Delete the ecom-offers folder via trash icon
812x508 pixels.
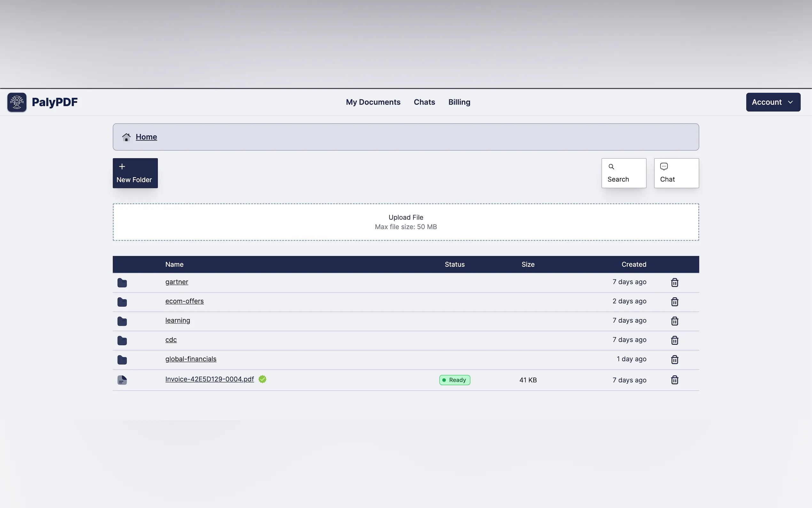point(674,302)
